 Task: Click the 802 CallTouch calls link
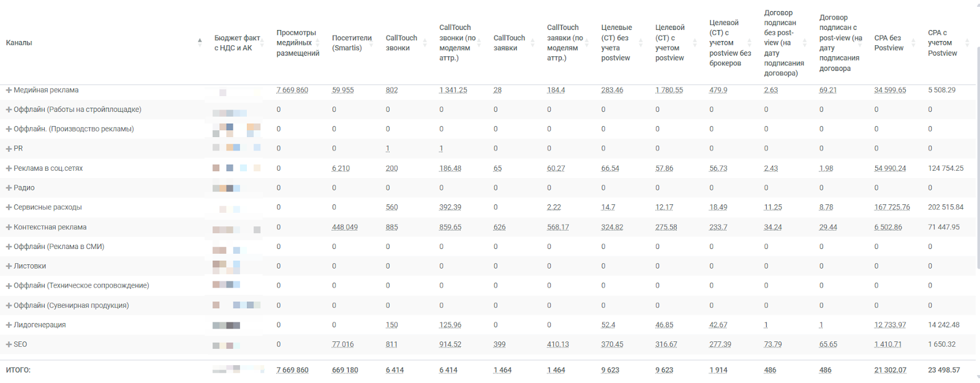[x=392, y=90]
